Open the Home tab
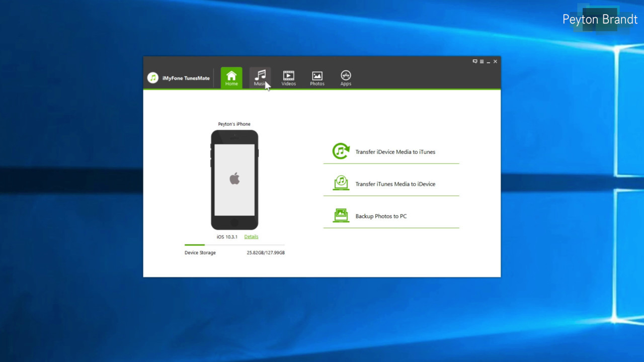The image size is (644, 362). click(x=231, y=78)
